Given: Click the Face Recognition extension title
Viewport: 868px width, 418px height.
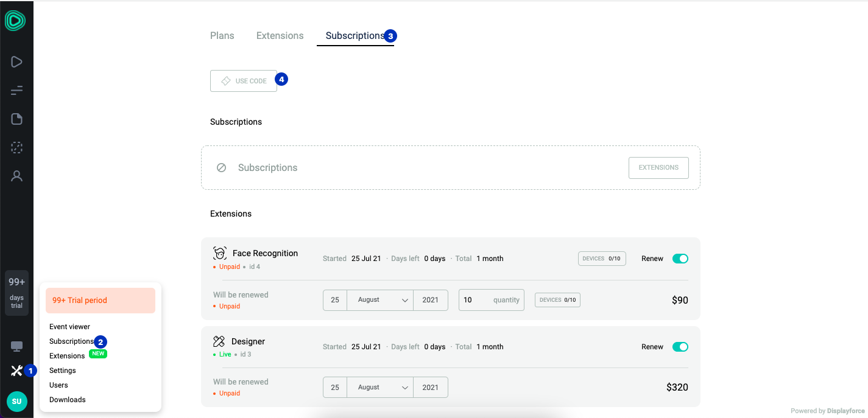Looking at the screenshot, I should [x=265, y=253].
